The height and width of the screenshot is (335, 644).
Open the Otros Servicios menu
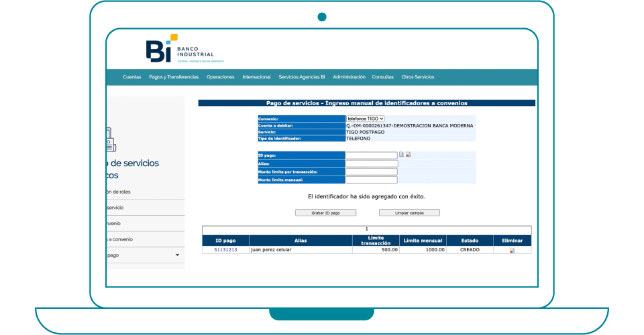(418, 77)
